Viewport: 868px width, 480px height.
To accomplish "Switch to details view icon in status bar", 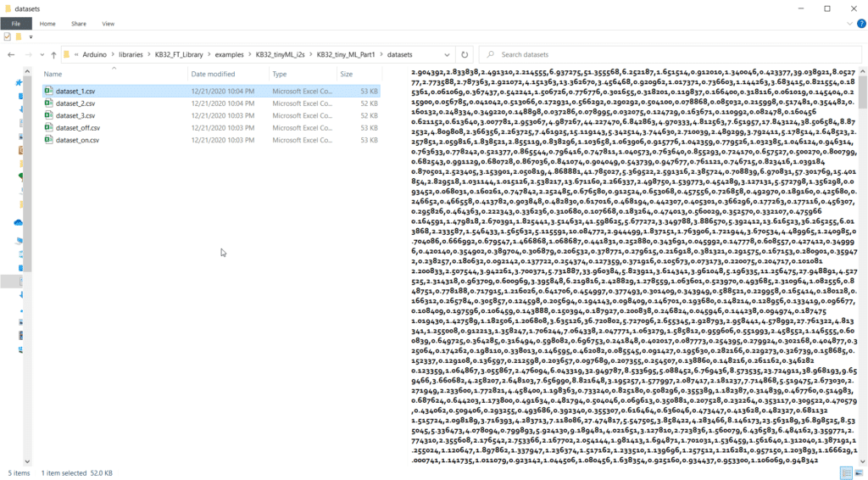I will tap(846, 473).
